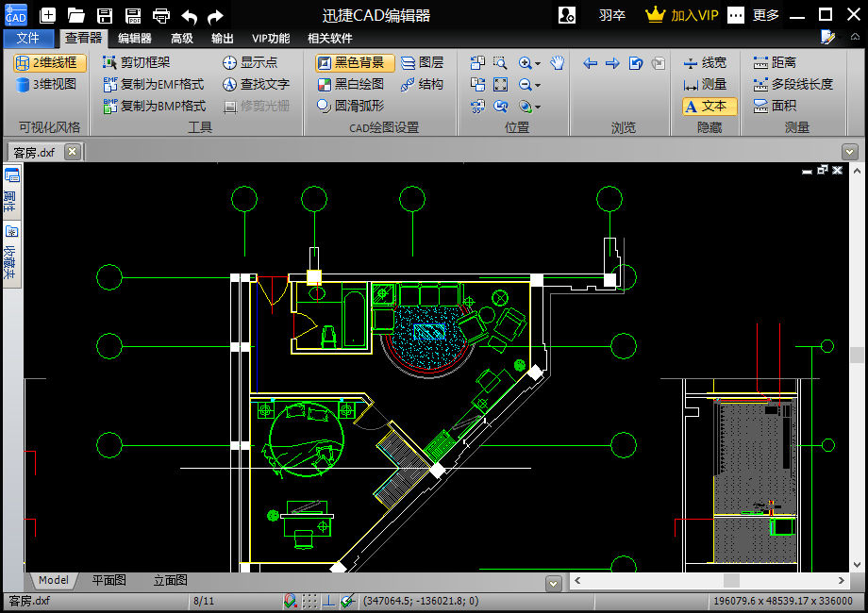Click the rotate clockwise pages icon
Image resolution: width=868 pixels, height=613 pixels.
click(477, 84)
